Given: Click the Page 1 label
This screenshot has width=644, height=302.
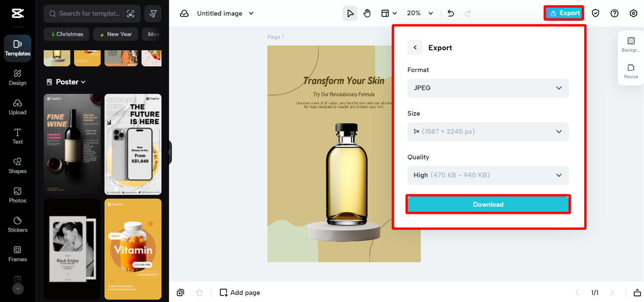Looking at the screenshot, I should pos(275,37).
